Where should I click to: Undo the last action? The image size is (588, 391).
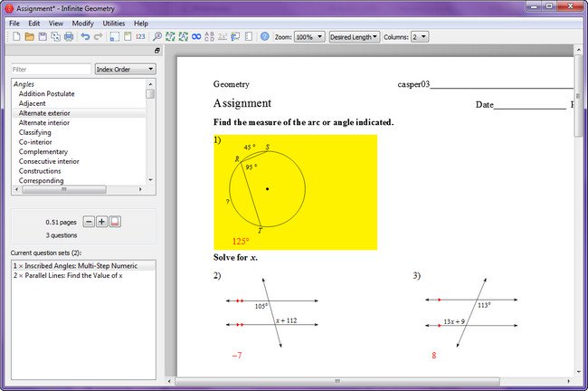85,37
